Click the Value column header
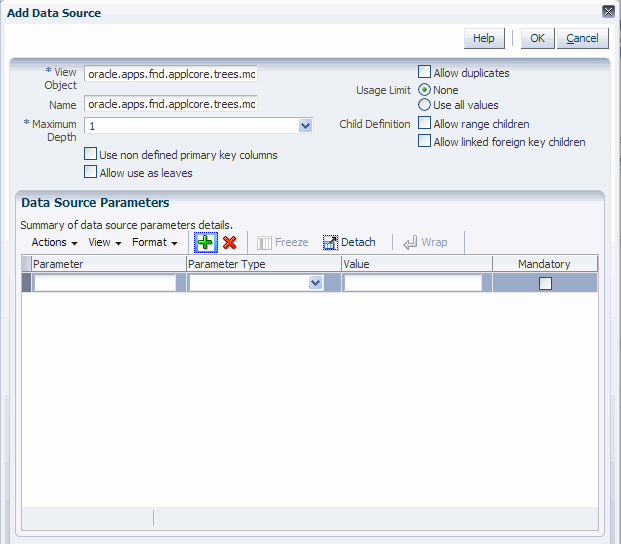The width and height of the screenshot is (621, 544). pyautogui.click(x=417, y=264)
